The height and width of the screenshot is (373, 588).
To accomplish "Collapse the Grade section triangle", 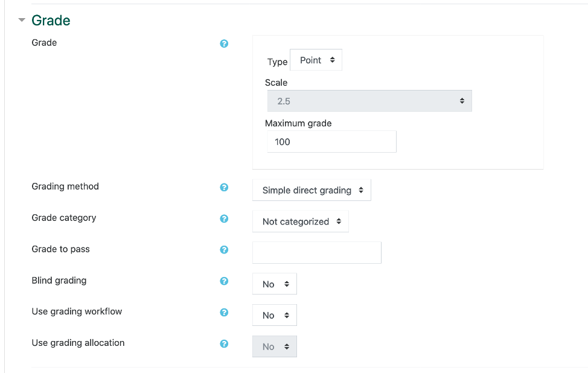I will point(21,20).
